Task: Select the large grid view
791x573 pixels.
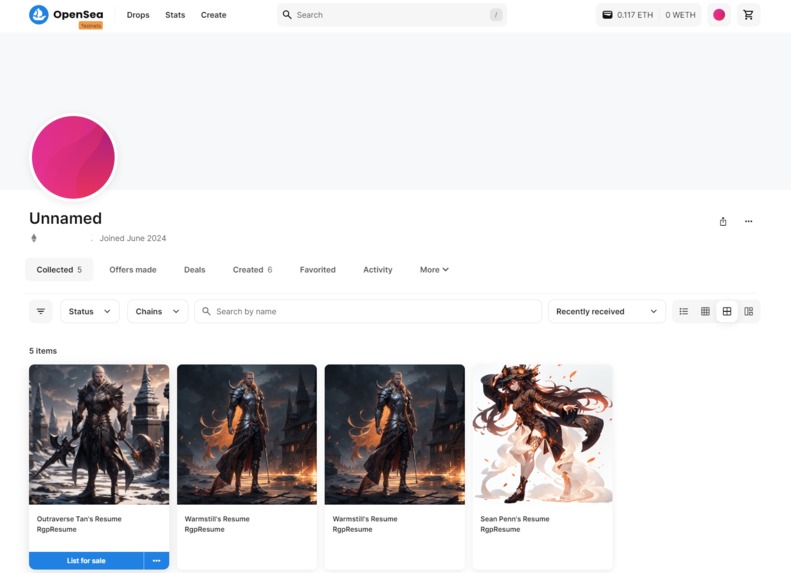Action: pos(727,311)
